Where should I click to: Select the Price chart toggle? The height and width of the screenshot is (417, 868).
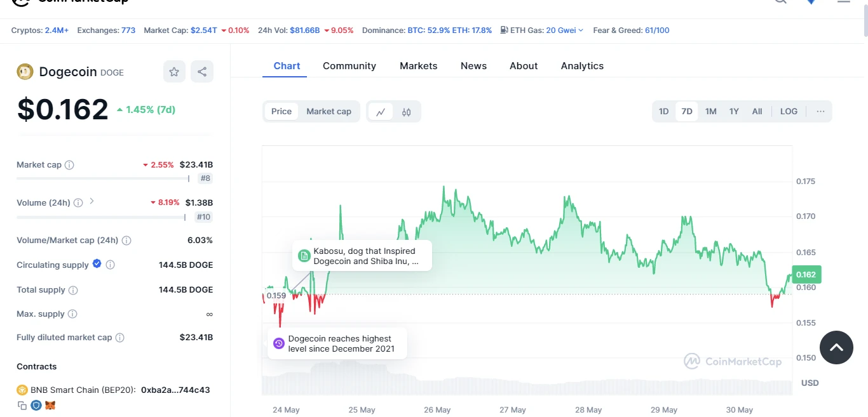(281, 112)
